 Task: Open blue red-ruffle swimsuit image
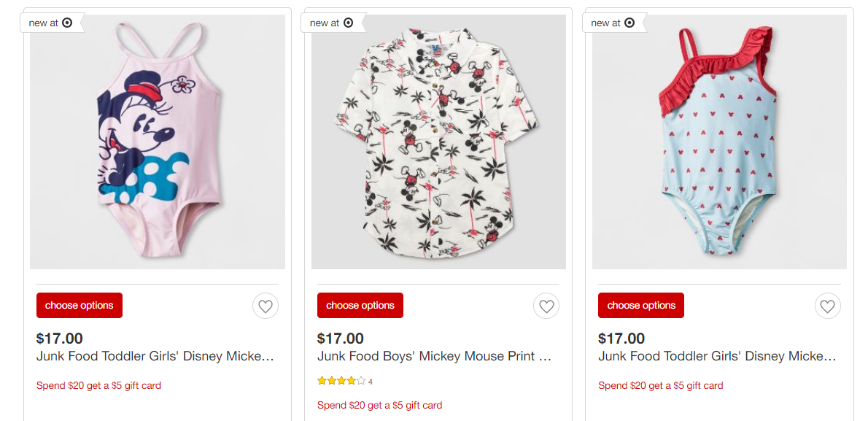(x=719, y=142)
